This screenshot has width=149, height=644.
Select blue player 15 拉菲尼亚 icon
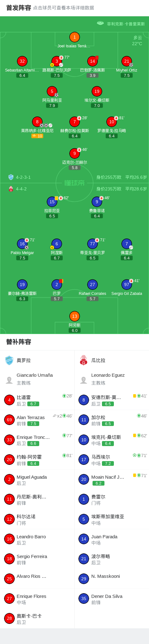[x=52, y=202]
